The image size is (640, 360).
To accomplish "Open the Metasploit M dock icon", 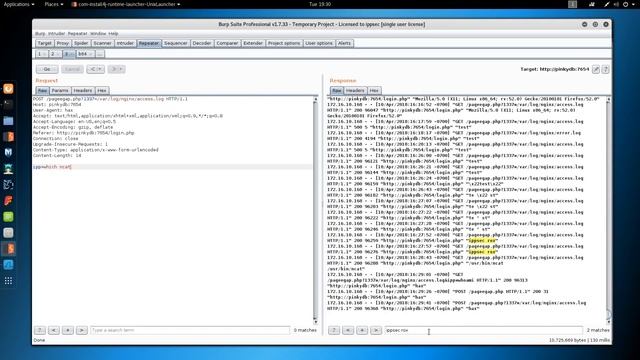I will [8, 152].
